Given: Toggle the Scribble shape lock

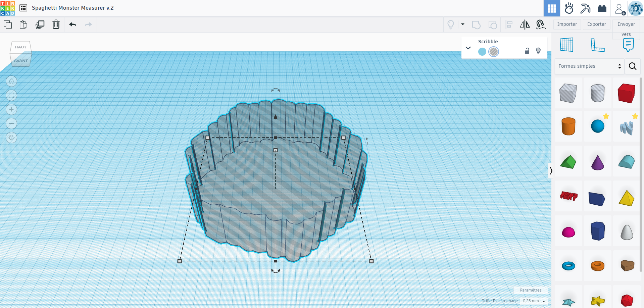Looking at the screenshot, I should (x=527, y=51).
